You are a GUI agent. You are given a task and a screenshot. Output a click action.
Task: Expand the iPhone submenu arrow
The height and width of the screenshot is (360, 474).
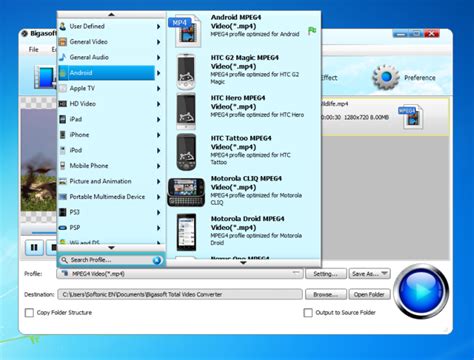pyautogui.click(x=159, y=135)
